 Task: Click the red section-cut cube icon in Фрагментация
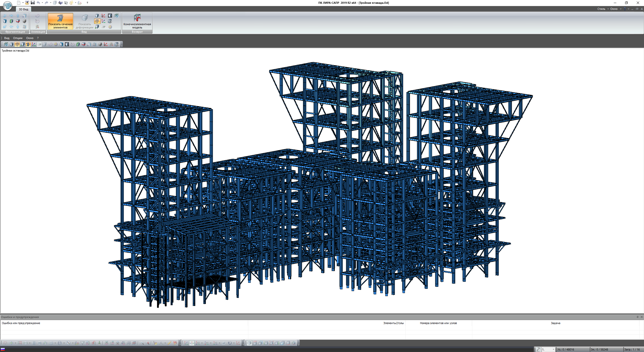(x=18, y=21)
